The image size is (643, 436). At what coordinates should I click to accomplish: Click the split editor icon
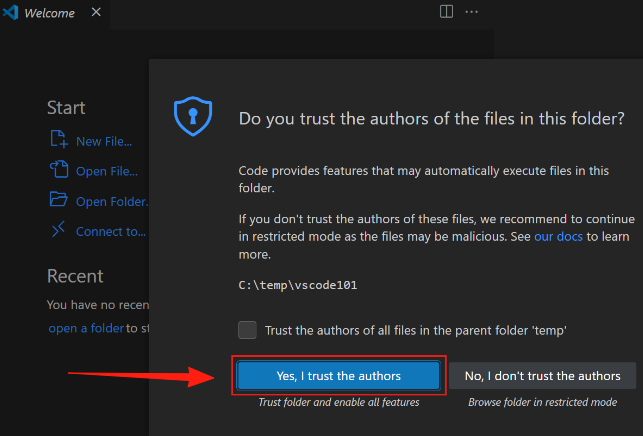[x=446, y=12]
